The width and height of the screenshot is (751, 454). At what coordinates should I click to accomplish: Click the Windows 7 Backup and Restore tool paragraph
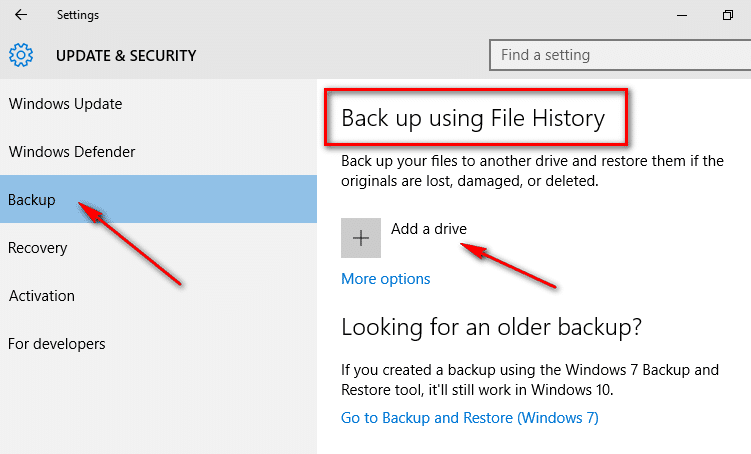click(530, 380)
